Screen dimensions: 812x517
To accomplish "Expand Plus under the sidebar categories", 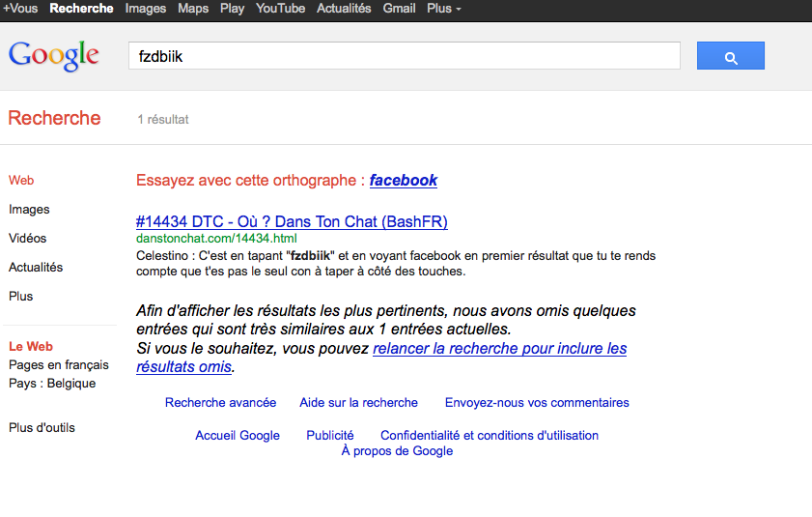I will click(x=20, y=297).
